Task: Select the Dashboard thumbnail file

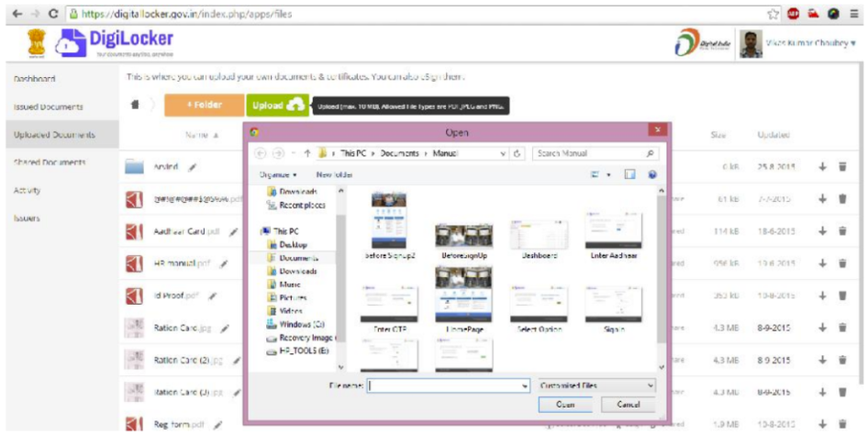Action: [539, 240]
